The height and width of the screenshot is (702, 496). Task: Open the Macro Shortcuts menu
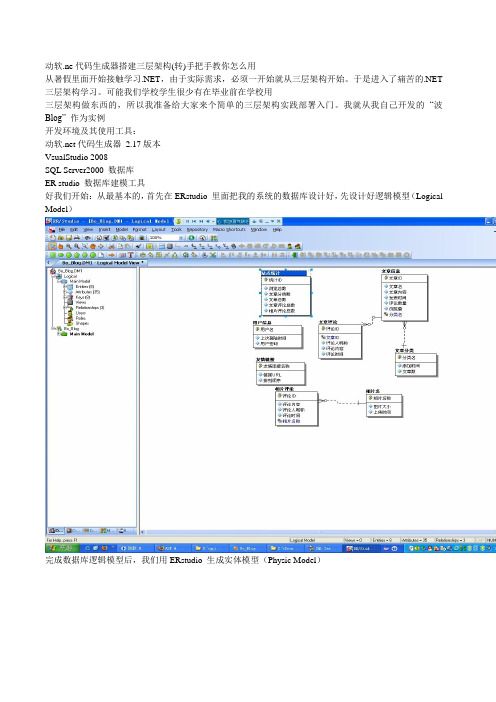click(x=229, y=229)
